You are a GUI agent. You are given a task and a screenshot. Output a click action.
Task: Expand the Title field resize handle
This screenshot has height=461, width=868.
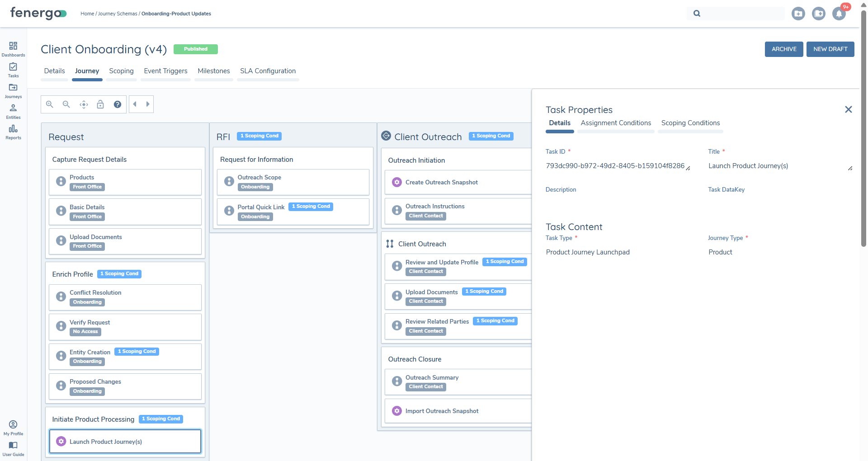click(850, 168)
